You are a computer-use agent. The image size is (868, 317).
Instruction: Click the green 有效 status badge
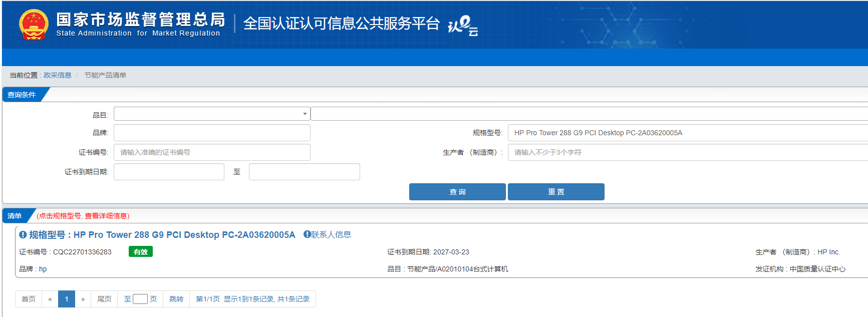click(x=141, y=252)
